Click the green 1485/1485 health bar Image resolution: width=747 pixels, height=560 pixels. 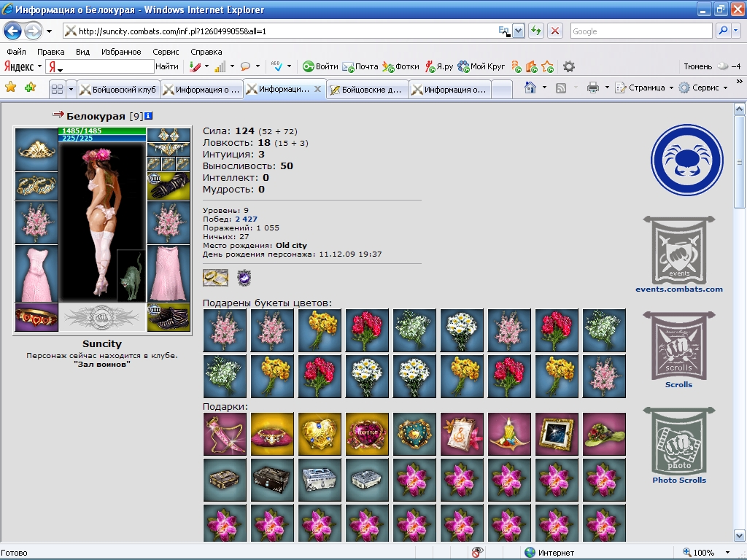(102, 131)
